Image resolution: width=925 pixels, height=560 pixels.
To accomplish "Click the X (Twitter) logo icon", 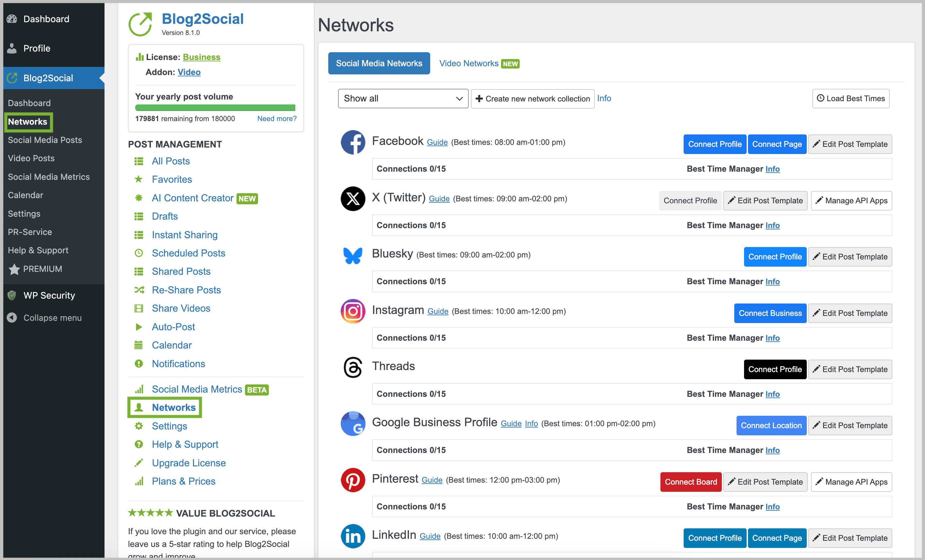I will (x=352, y=199).
